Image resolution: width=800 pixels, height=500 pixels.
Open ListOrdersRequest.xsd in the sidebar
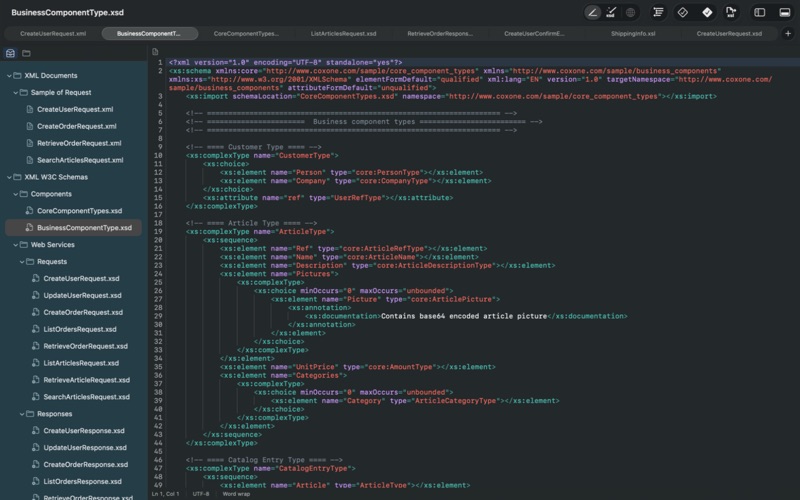pyautogui.click(x=80, y=329)
